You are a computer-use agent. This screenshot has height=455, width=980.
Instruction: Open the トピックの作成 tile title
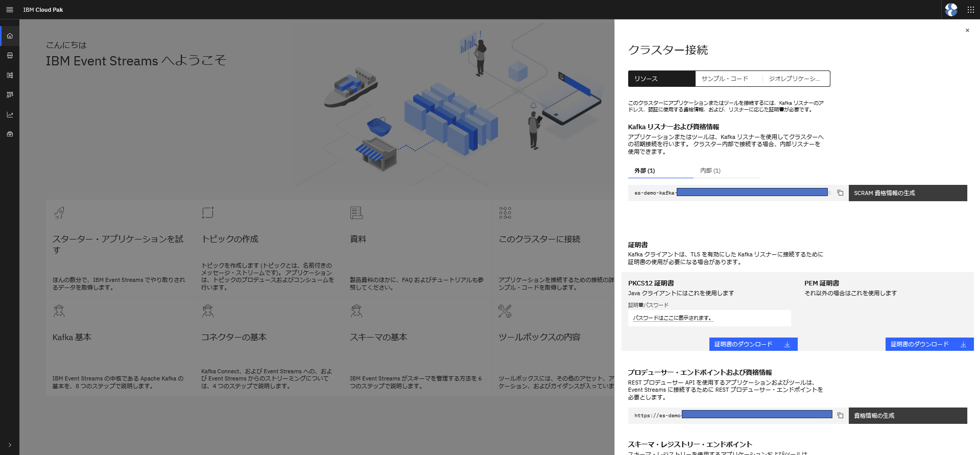pos(230,239)
